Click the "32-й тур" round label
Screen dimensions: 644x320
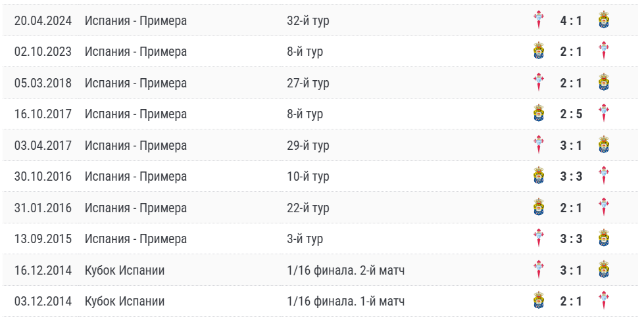pos(308,20)
